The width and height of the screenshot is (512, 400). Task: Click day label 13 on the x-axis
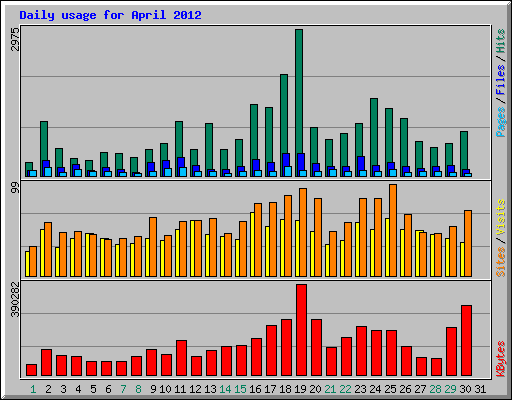point(210,389)
